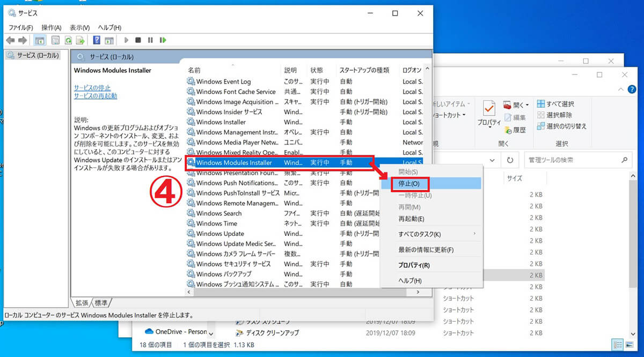
Task: Open the 開く dropdown arrow in Explorer ribbon
Action: coord(527,105)
